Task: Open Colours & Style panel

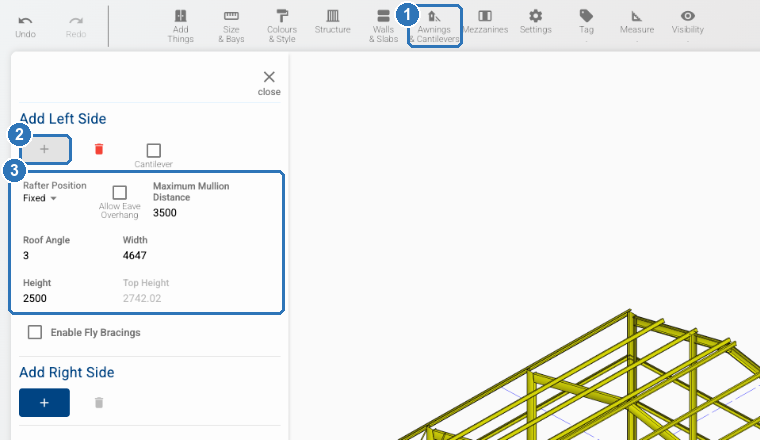Action: (282, 27)
